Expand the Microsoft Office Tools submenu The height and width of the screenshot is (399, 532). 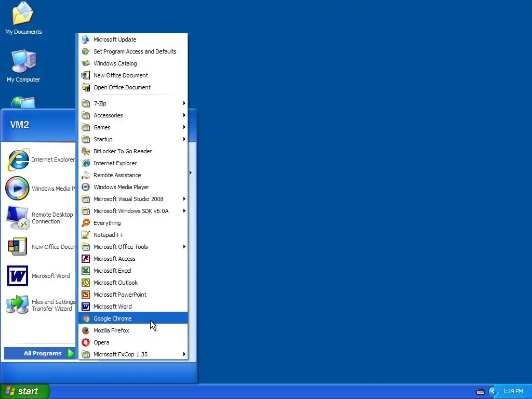coord(133,246)
